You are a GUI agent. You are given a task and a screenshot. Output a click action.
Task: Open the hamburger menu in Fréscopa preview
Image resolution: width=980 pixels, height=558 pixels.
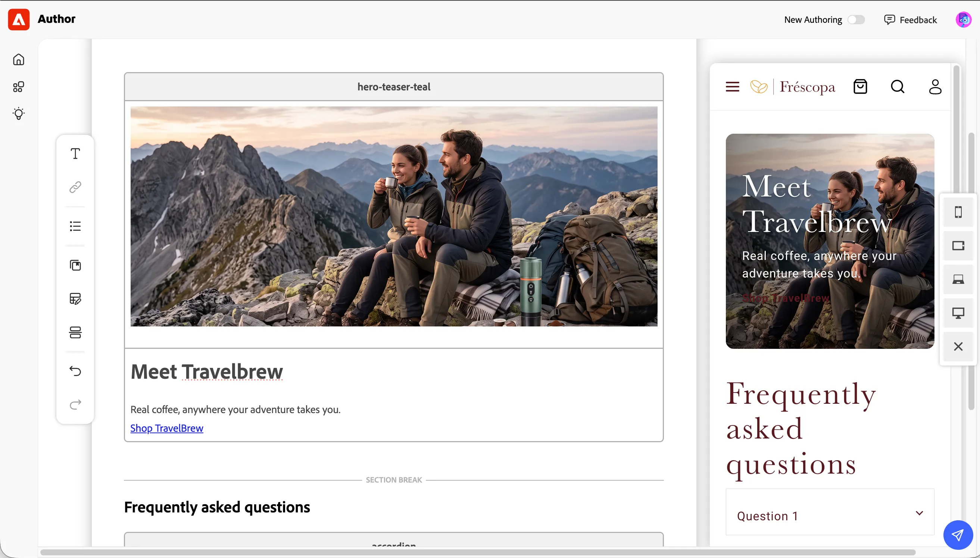(732, 87)
